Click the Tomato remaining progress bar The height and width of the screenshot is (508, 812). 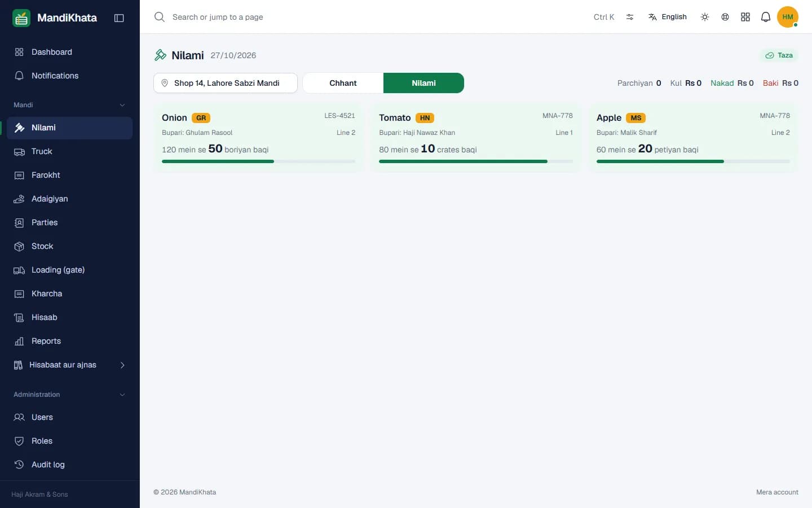pyautogui.click(x=476, y=161)
